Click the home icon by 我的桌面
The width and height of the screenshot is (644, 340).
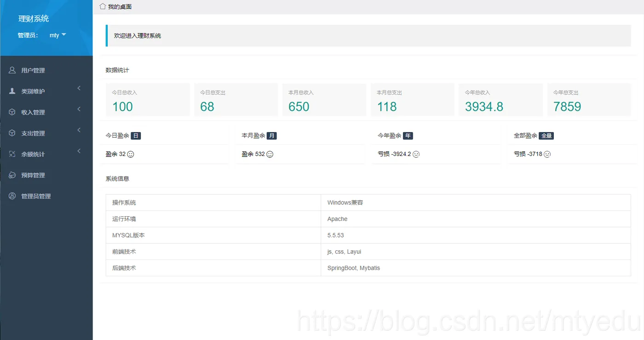[x=103, y=6]
